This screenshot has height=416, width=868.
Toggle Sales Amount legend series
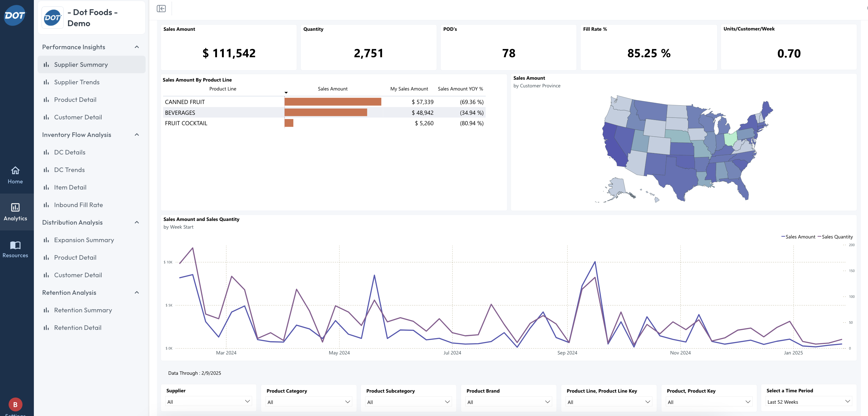click(x=800, y=237)
